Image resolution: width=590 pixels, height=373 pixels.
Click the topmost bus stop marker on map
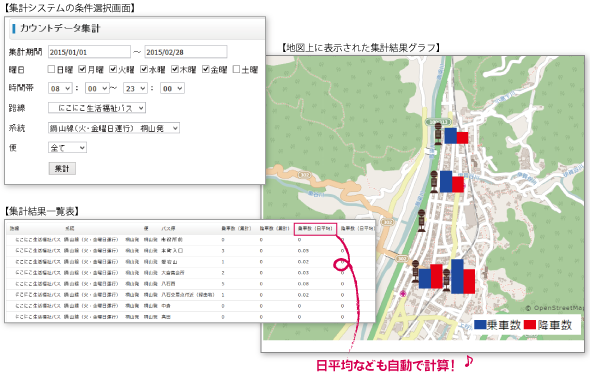[x=438, y=134]
